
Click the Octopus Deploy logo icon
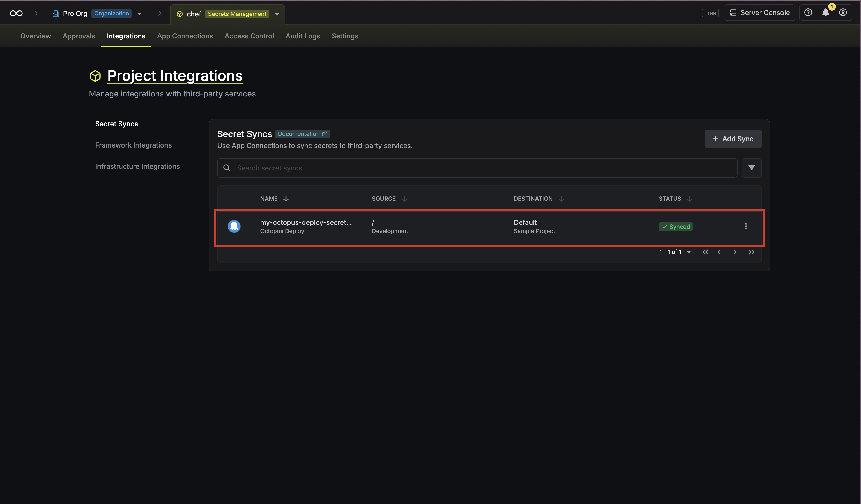pos(234,226)
